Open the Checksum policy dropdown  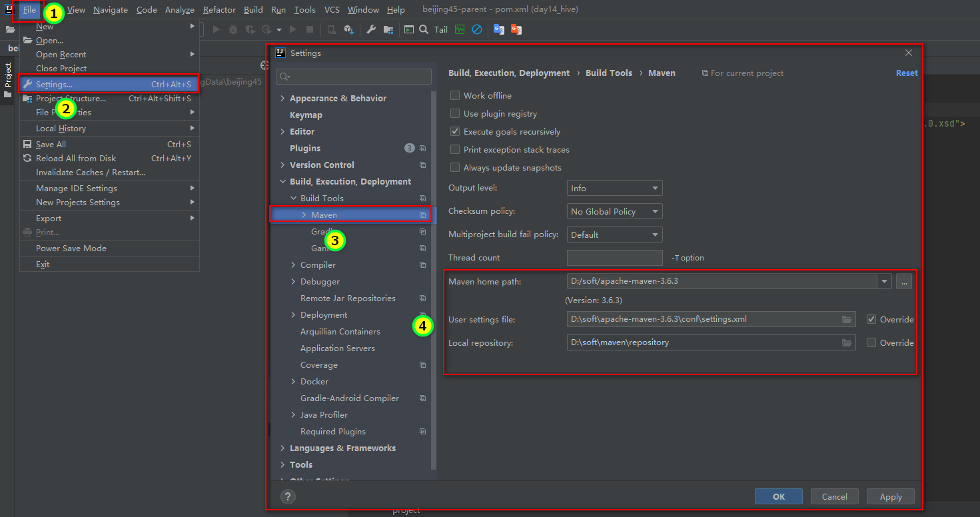tap(614, 212)
